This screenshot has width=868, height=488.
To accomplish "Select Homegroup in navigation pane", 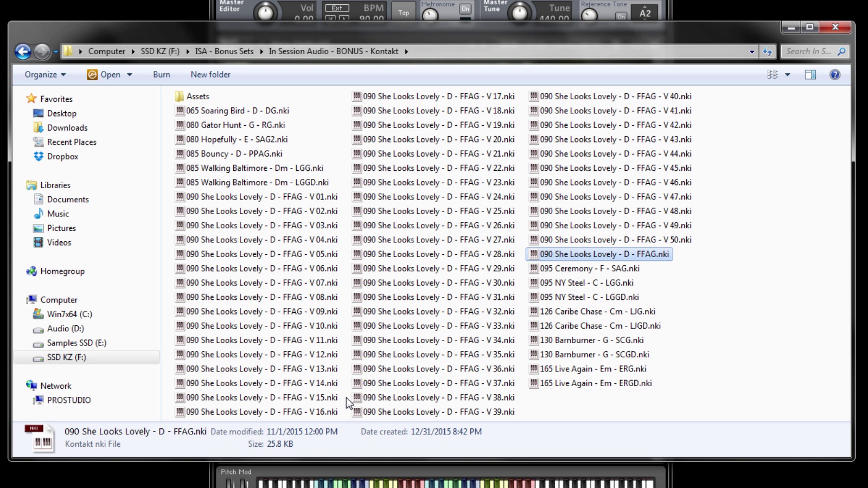I will point(62,271).
